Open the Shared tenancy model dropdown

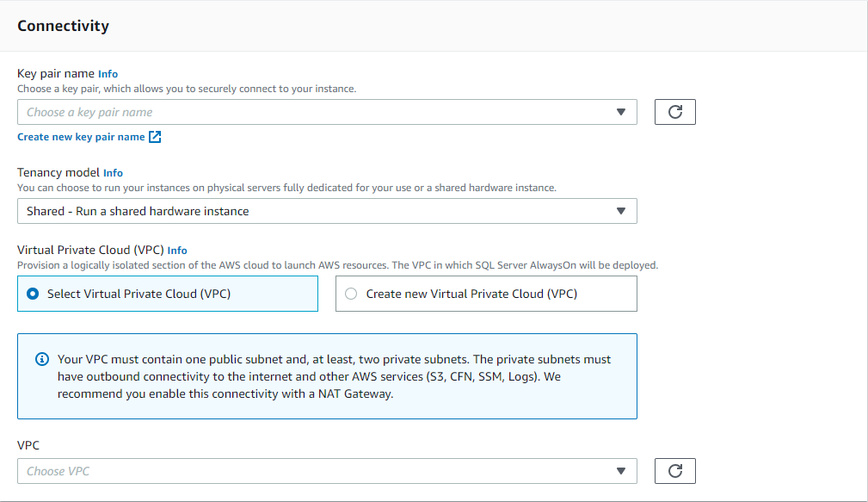click(x=327, y=210)
